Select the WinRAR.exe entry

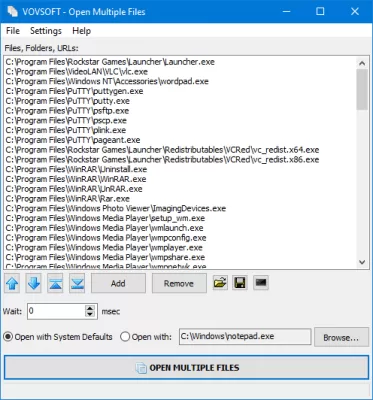point(76,179)
